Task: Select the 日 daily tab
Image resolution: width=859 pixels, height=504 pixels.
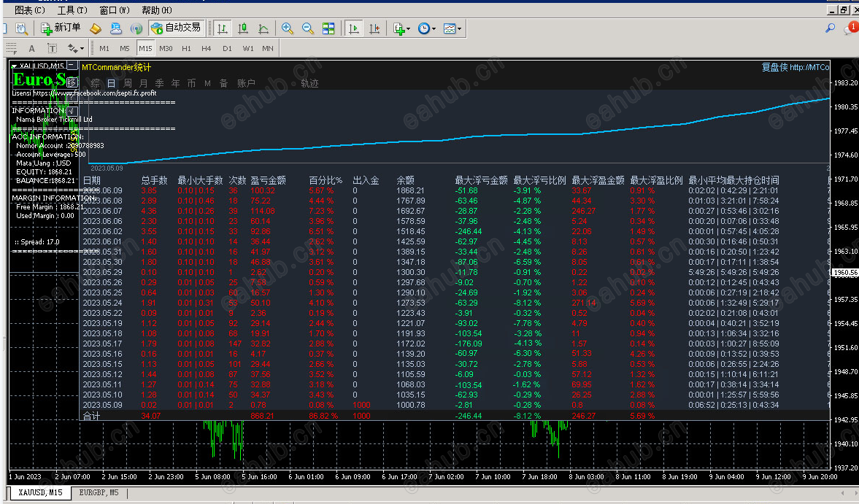Action: coord(111,83)
